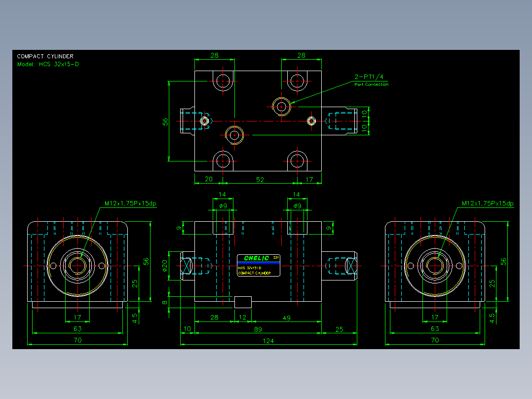The height and width of the screenshot is (399, 532).
Task: Click the "20" dimension beside the "52"
Action: coord(209,179)
